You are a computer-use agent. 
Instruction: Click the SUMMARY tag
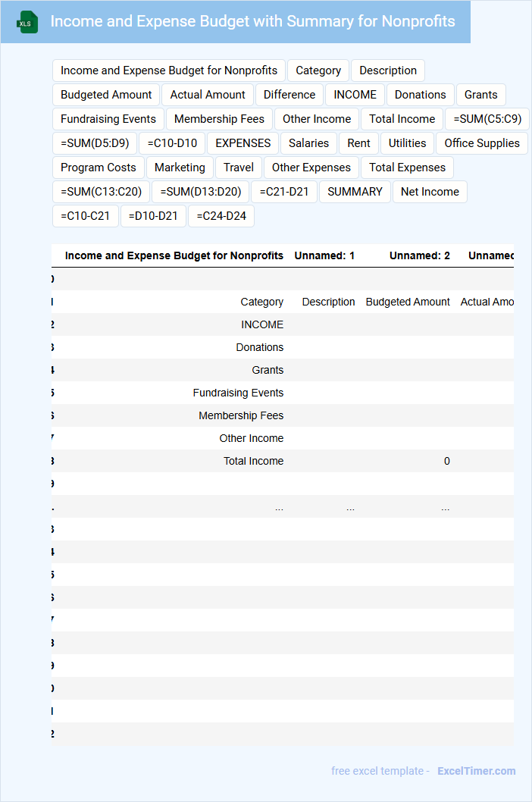[x=355, y=191]
